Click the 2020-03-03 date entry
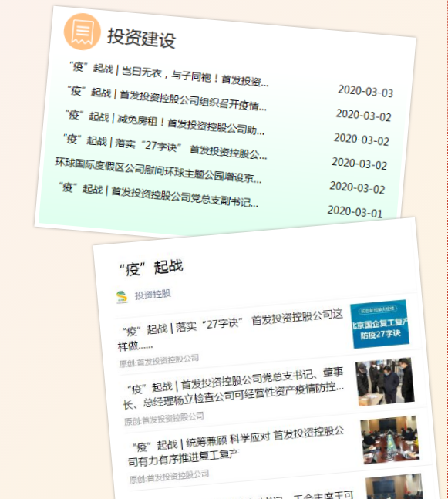The width and height of the screenshot is (448, 499). pos(365,91)
